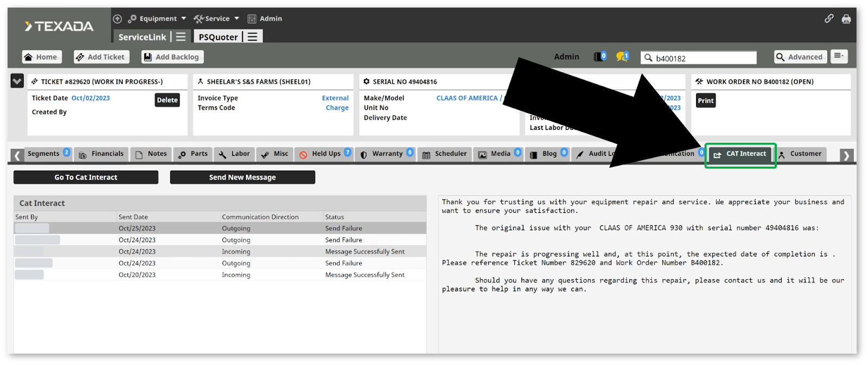
Task: Click the Texada logo
Action: tap(59, 26)
